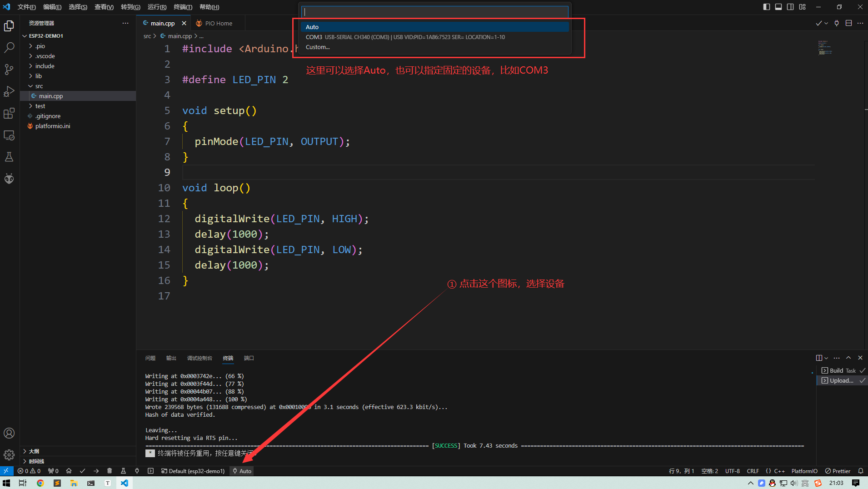Expand the .pio folder
Screen dimensions: 868x489
point(78,46)
